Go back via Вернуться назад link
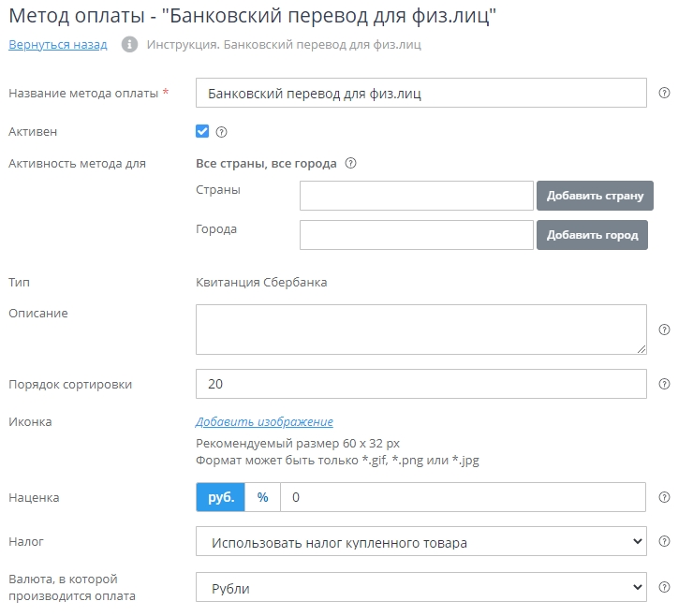 point(58,44)
